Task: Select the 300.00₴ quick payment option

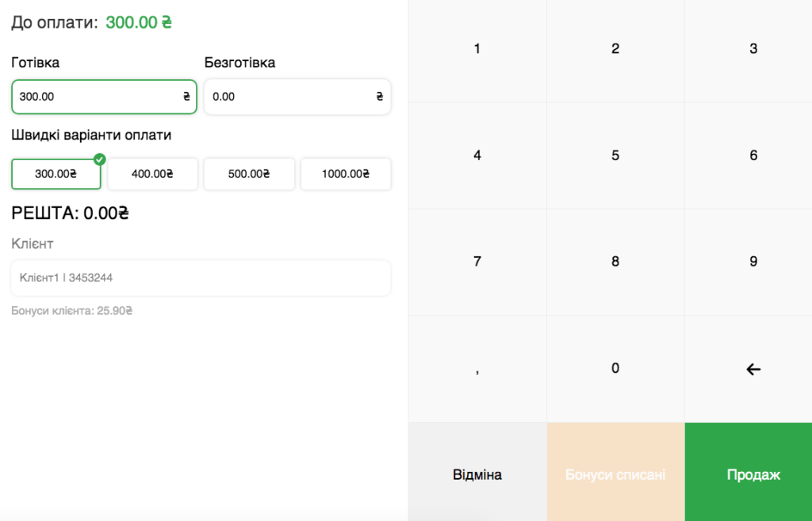Action: point(56,174)
